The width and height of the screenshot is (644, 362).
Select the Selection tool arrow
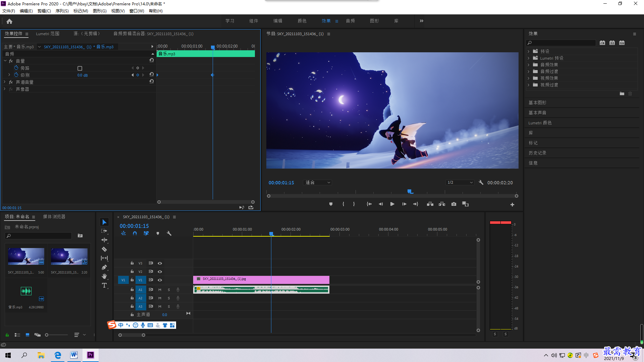pyautogui.click(x=104, y=222)
